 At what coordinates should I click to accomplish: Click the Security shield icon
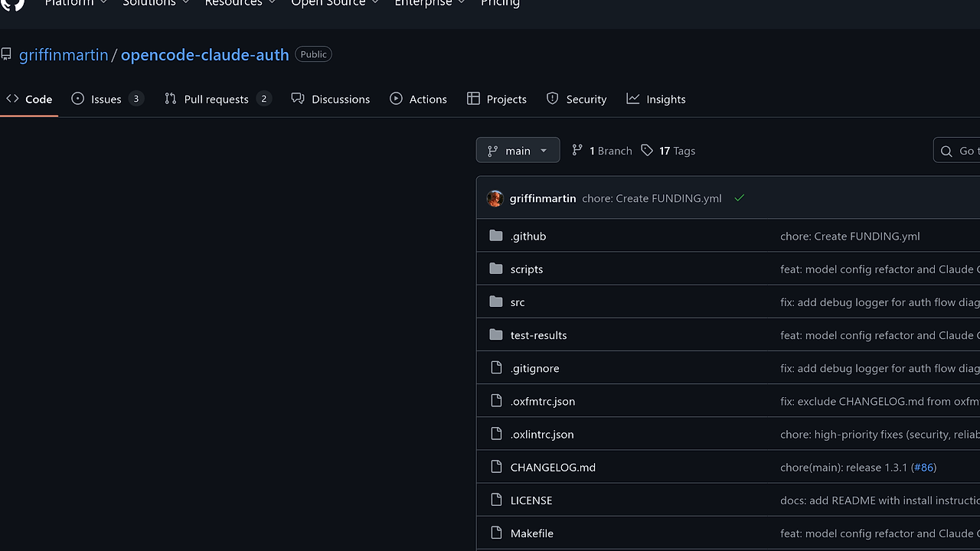coord(553,99)
